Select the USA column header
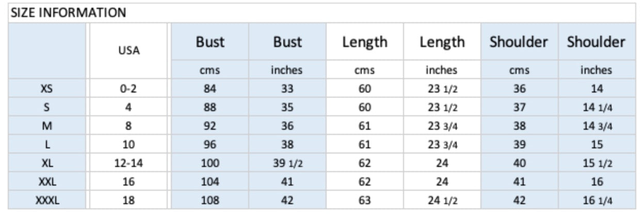Viewport: 644px width, 214px height. [x=128, y=51]
